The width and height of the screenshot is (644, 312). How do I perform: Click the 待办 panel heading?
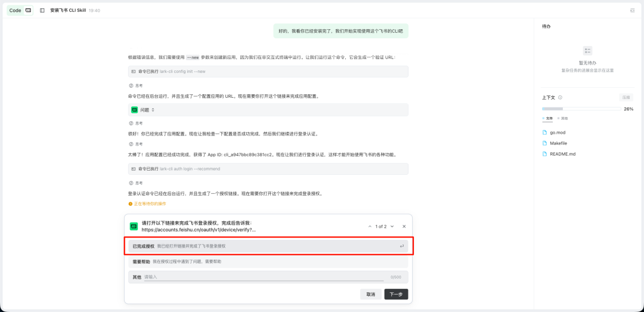point(546,26)
